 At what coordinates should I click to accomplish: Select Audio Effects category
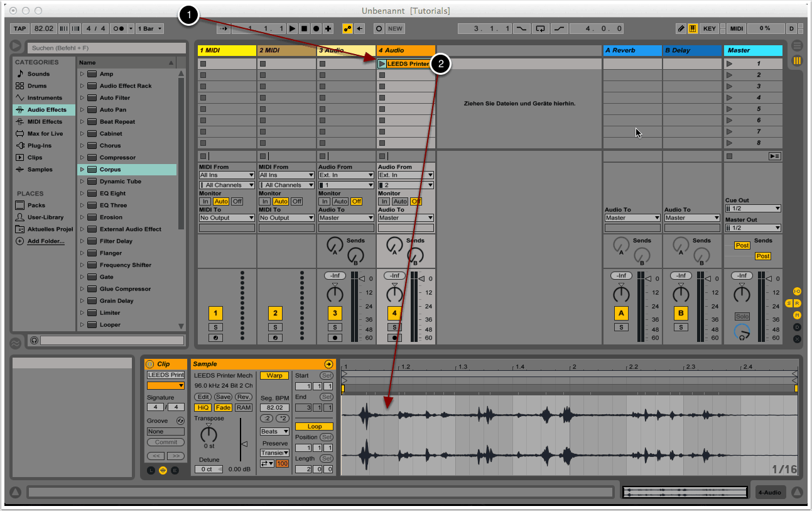pos(46,109)
